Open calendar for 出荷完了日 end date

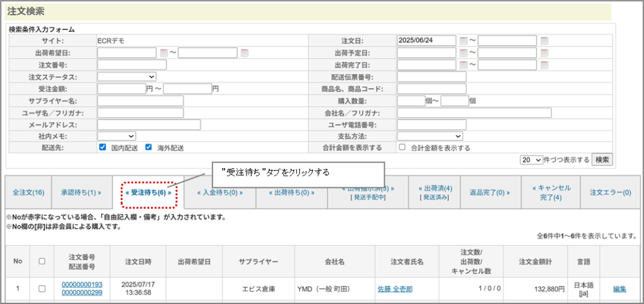pos(544,65)
